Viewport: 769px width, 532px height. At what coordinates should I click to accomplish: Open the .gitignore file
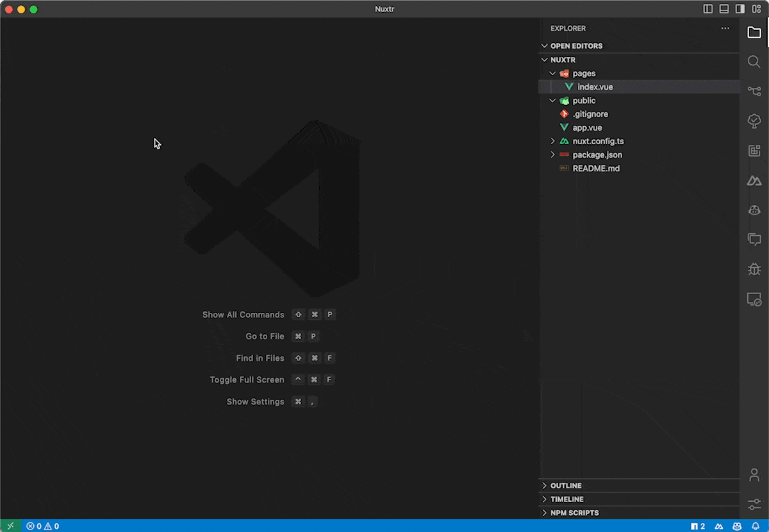click(x=639, y=114)
